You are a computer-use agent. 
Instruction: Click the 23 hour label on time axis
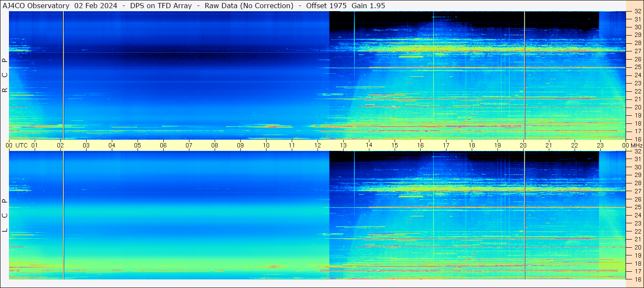(600, 145)
